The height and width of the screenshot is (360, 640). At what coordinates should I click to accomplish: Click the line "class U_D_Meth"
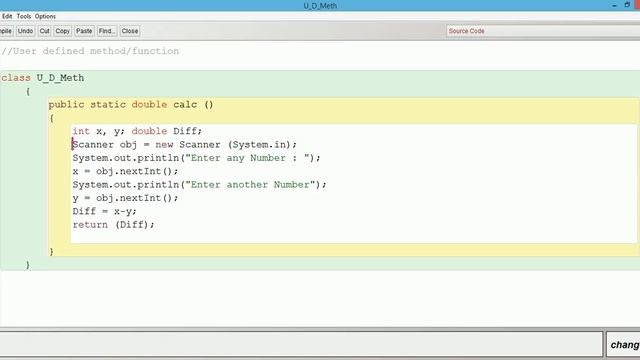[x=43, y=78]
